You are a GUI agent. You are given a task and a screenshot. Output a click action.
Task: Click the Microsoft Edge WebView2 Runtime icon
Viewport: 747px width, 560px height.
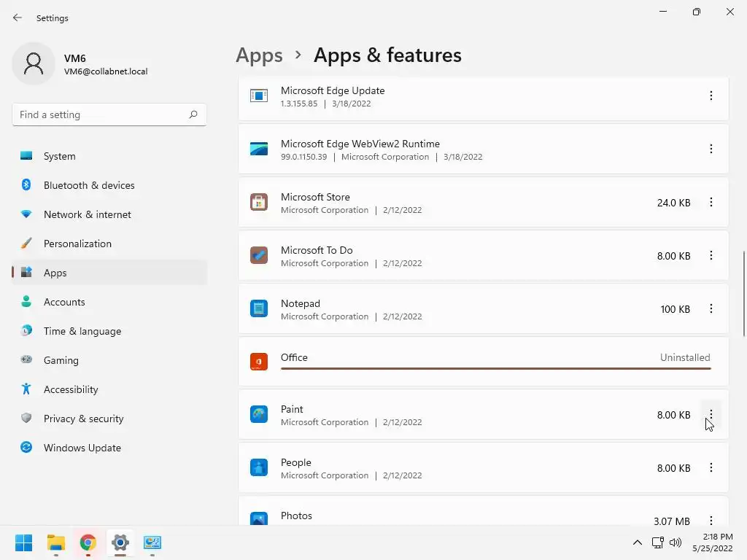(259, 149)
